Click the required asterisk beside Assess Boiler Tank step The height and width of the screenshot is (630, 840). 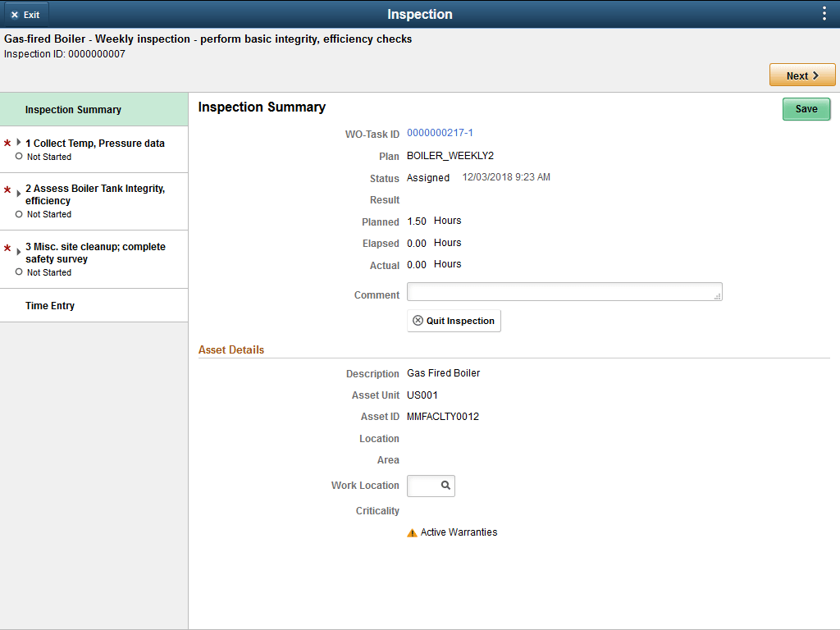click(7, 189)
